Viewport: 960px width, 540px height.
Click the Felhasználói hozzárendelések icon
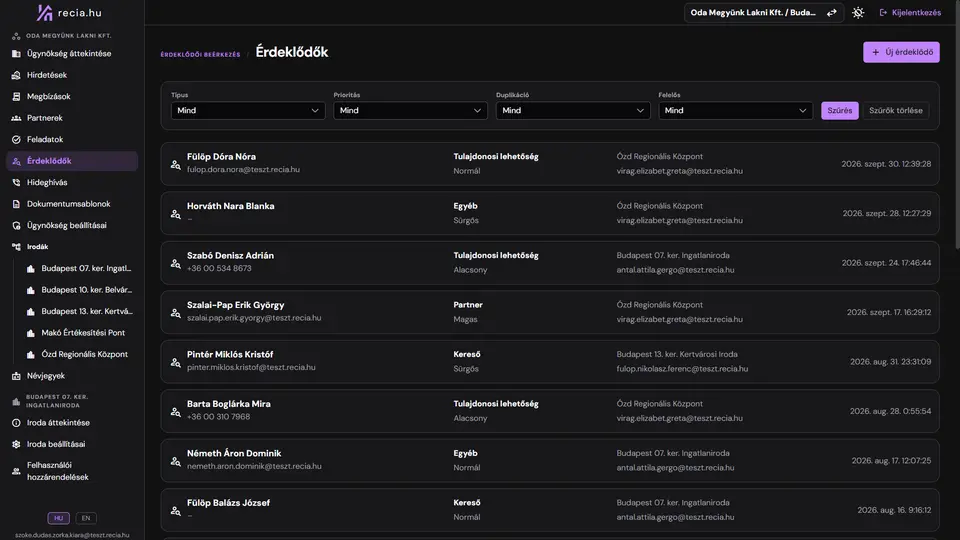(x=16, y=471)
